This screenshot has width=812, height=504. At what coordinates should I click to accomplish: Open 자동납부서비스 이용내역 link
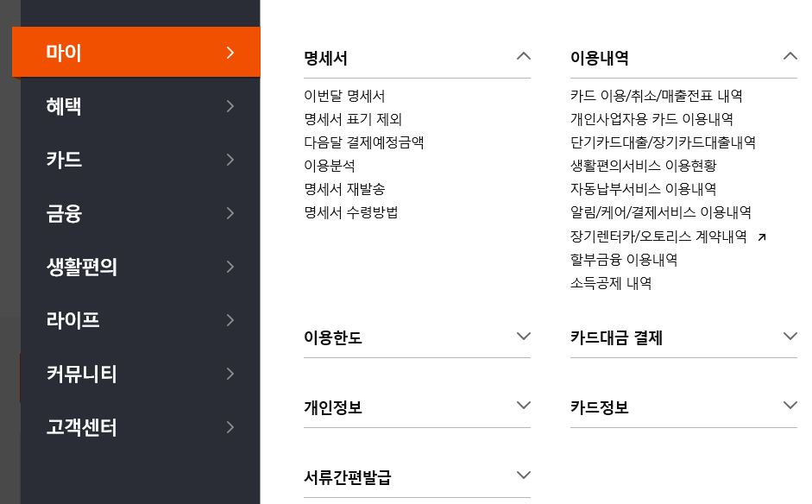coord(643,189)
